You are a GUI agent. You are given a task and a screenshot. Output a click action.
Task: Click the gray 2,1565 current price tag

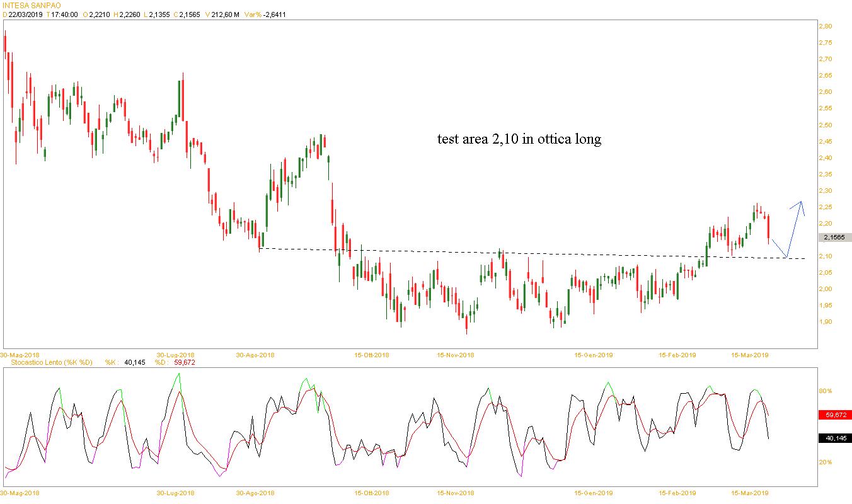pos(835,238)
